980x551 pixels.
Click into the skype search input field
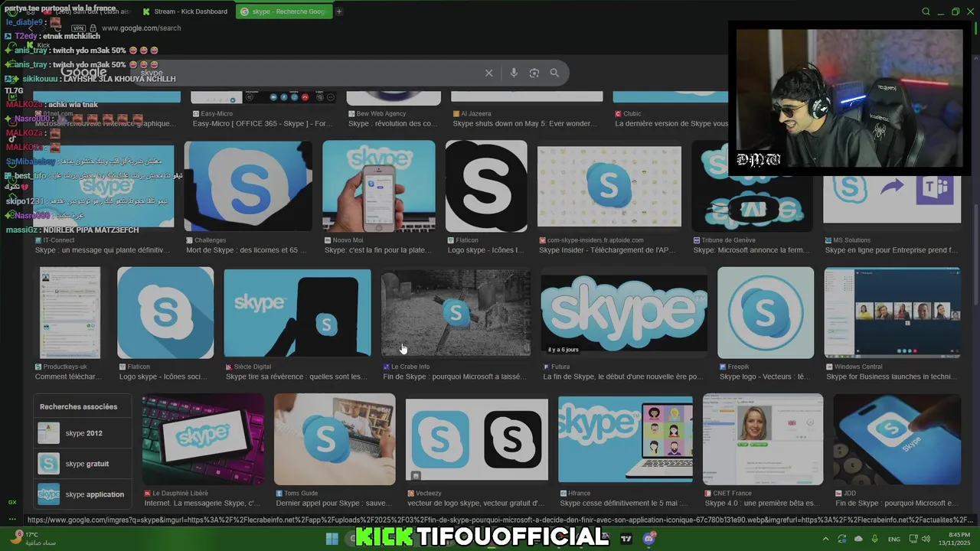[306, 73]
